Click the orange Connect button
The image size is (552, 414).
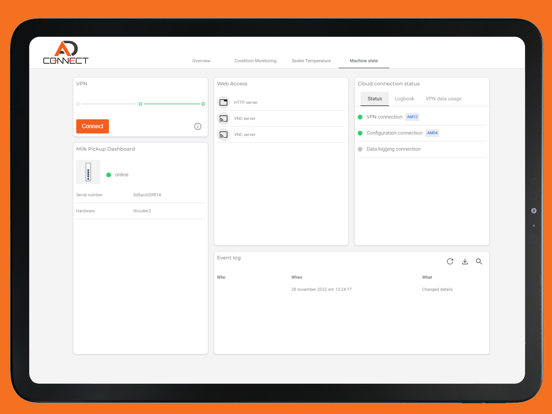click(93, 126)
